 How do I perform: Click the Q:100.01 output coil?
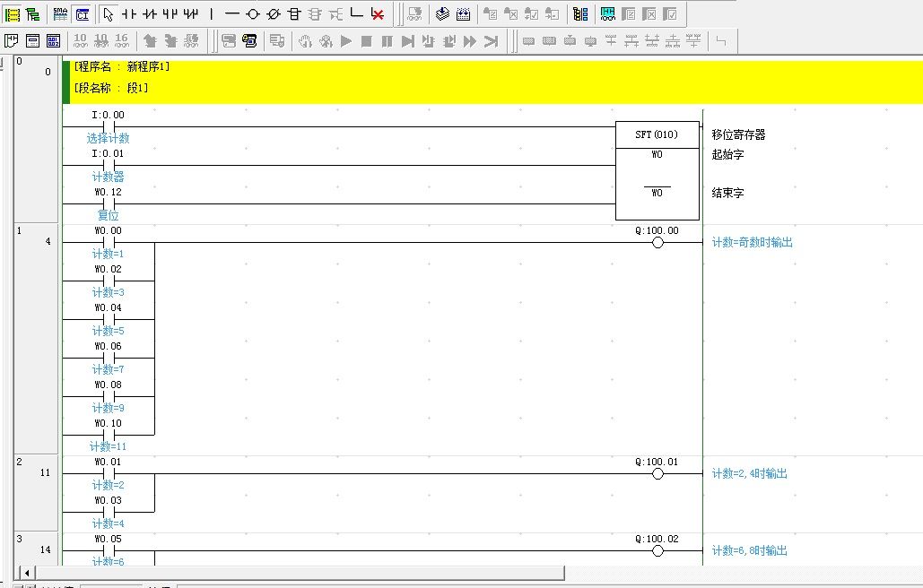pos(657,473)
